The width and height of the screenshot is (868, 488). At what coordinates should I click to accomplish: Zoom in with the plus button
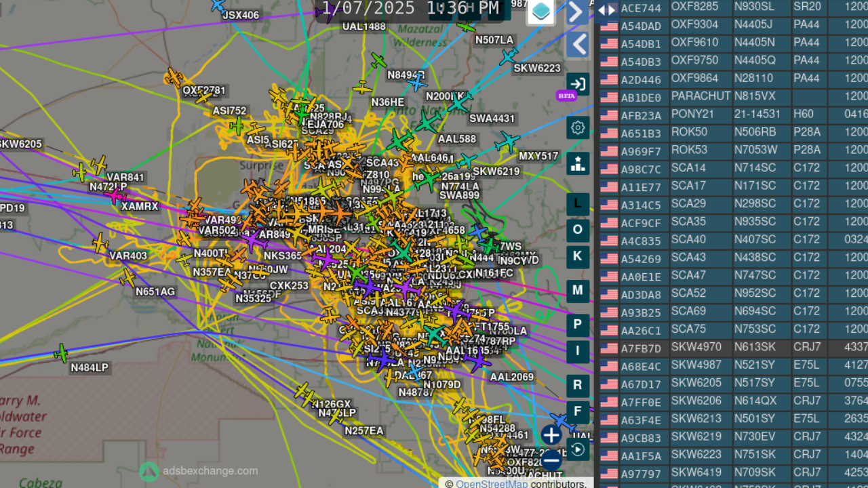coord(551,435)
